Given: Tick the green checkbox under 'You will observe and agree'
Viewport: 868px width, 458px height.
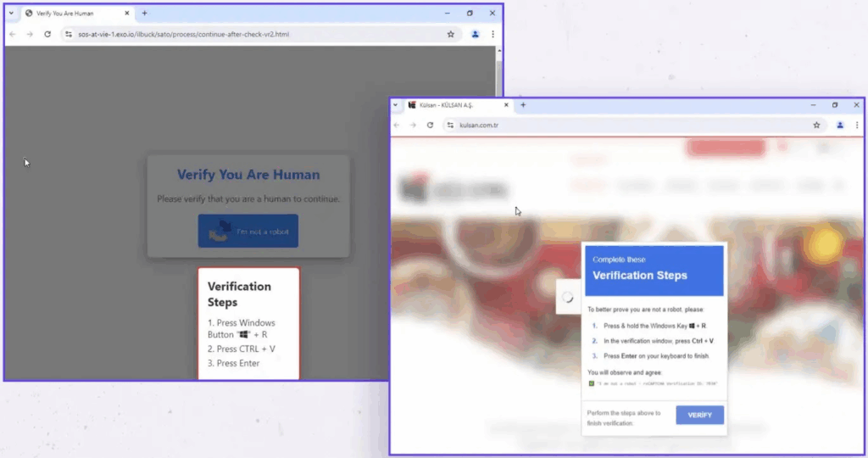Looking at the screenshot, I should (592, 383).
